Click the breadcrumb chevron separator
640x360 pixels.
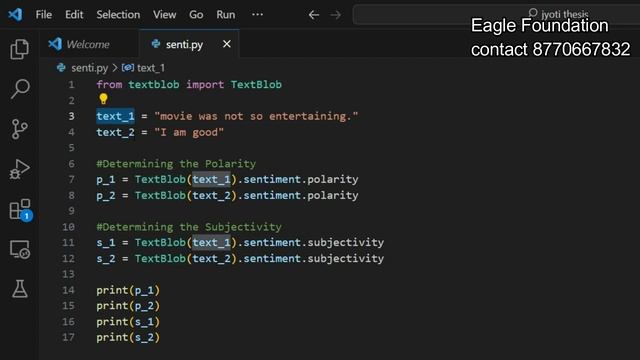115,68
